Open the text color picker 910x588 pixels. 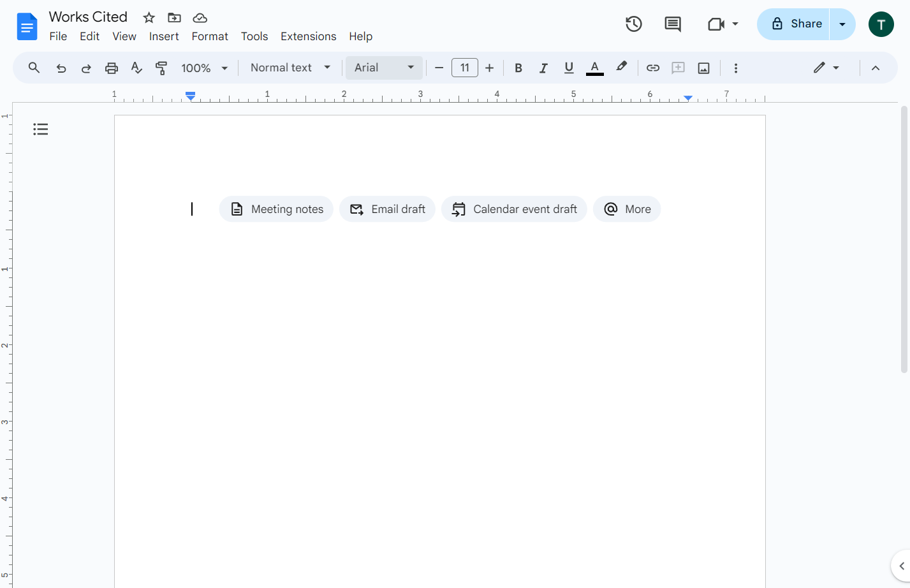tap(594, 68)
